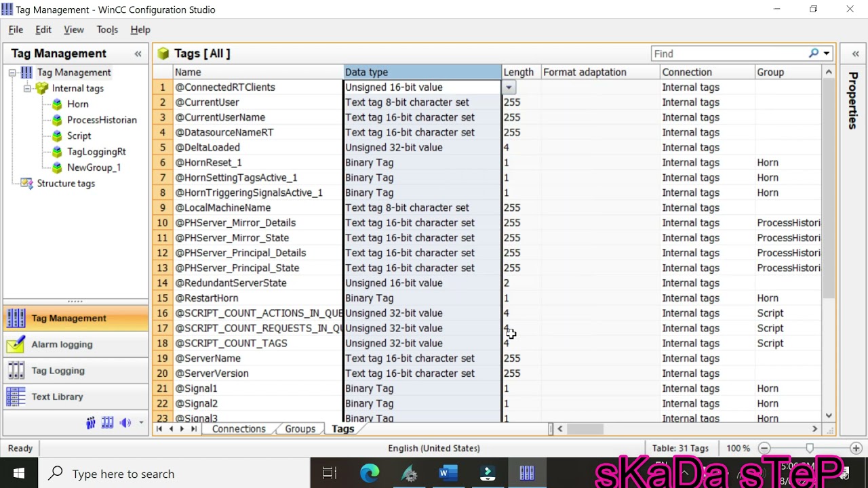Image resolution: width=868 pixels, height=488 pixels.
Task: Go to next sheet tab button
Action: [182, 429]
